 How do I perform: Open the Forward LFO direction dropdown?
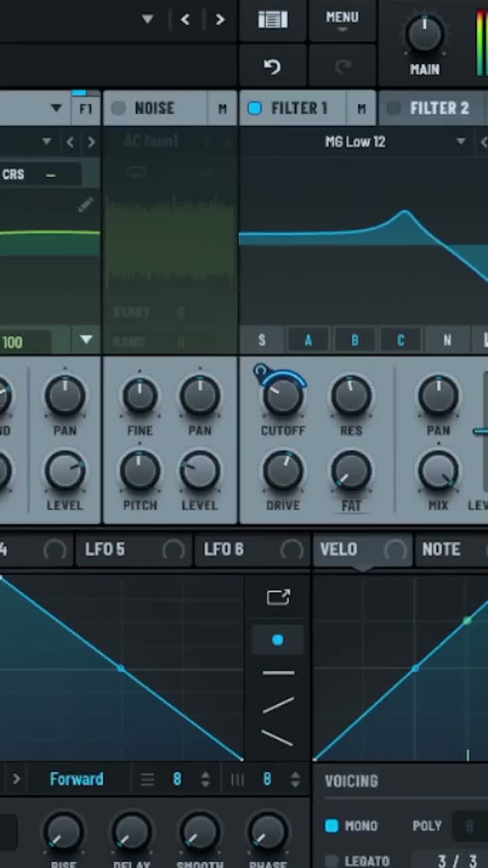click(x=77, y=779)
